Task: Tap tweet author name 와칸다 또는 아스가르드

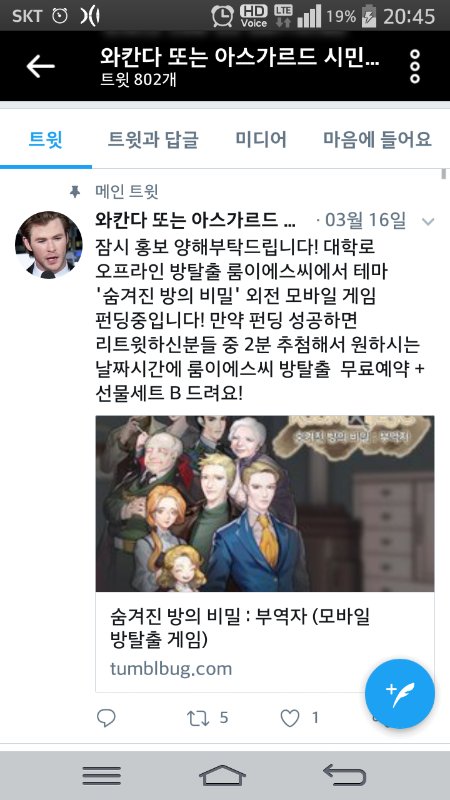Action: (195, 220)
